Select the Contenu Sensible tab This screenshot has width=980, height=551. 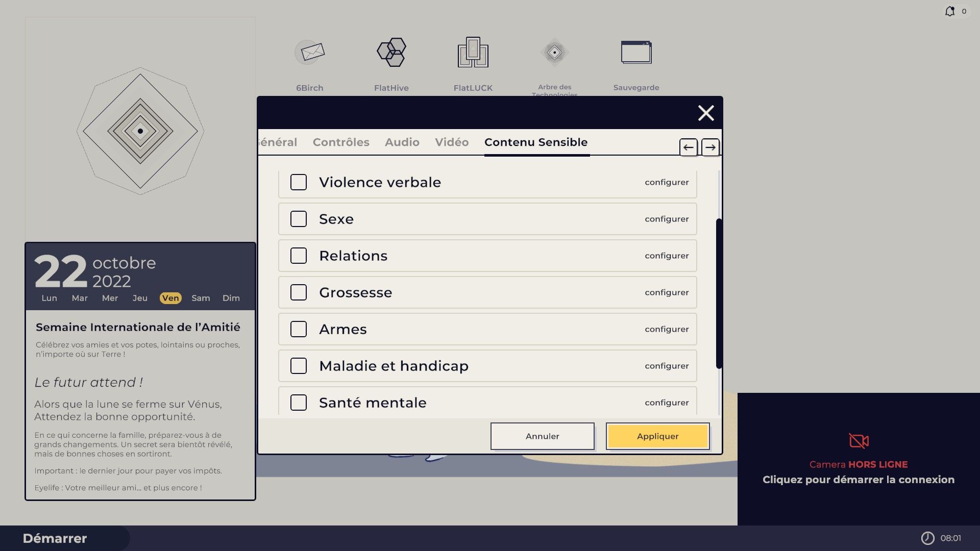[x=536, y=142]
